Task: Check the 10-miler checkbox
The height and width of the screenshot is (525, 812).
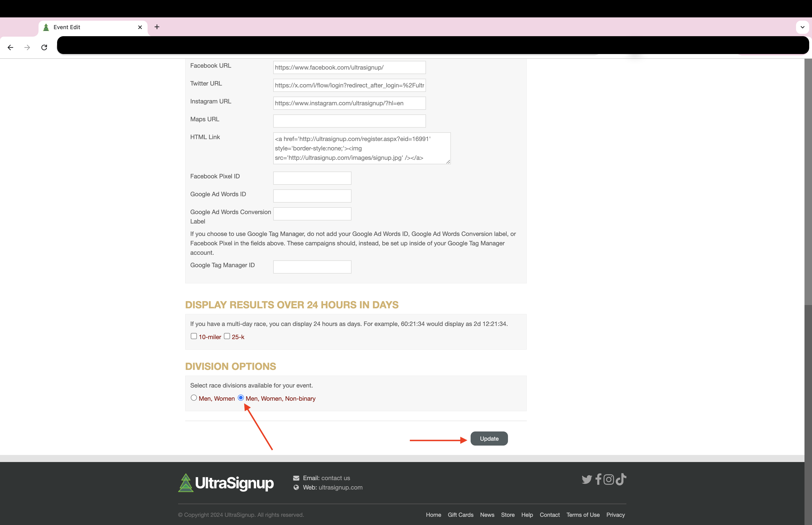Action: (194, 336)
